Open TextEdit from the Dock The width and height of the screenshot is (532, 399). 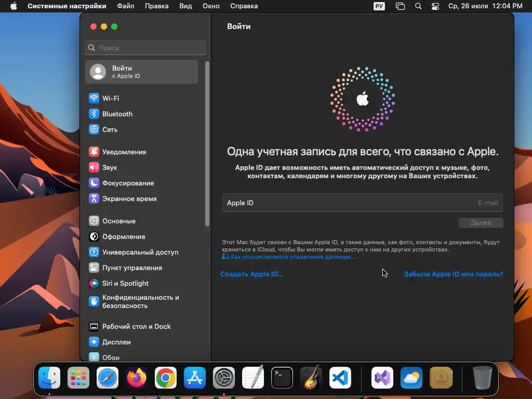point(253,378)
